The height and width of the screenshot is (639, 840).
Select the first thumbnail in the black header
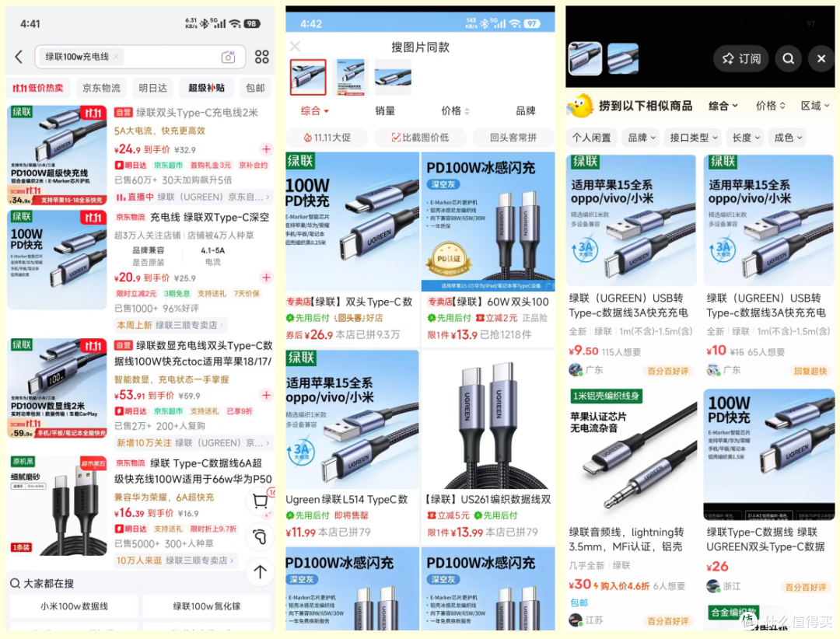585,58
